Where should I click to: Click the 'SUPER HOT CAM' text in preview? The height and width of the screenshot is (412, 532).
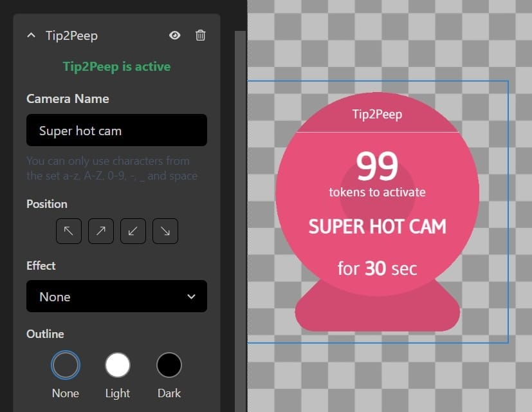click(377, 227)
